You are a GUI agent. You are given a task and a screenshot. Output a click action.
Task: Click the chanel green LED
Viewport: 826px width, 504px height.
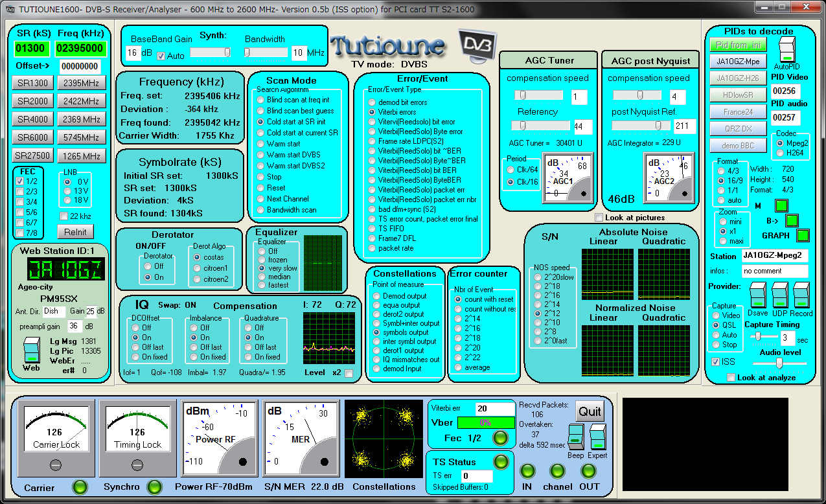(557, 471)
